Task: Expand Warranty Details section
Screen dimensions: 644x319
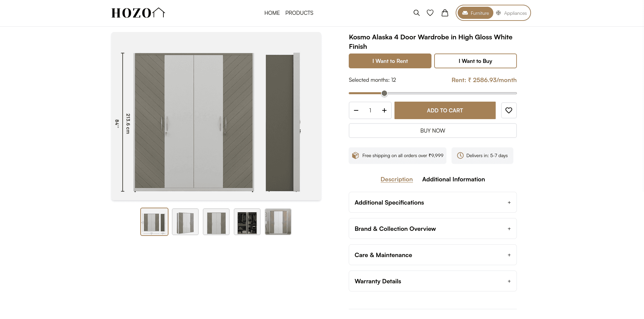Action: point(433,281)
